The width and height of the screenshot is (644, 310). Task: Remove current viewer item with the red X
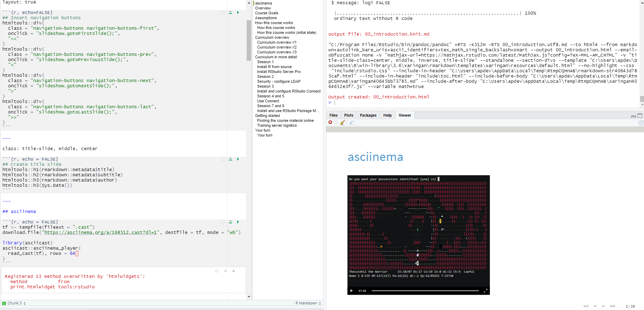(x=330, y=123)
